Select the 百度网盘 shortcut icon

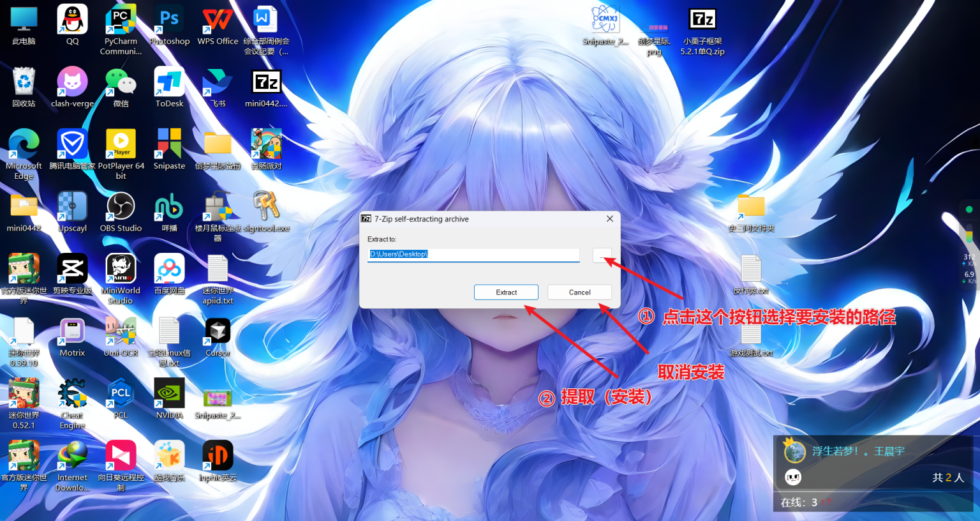point(169,275)
